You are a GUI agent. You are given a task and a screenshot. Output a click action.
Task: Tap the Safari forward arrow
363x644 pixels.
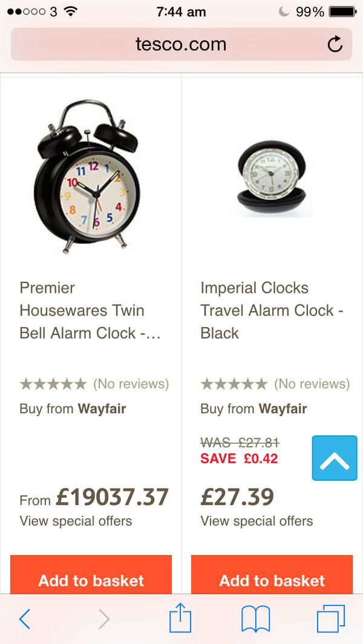[x=104, y=619]
